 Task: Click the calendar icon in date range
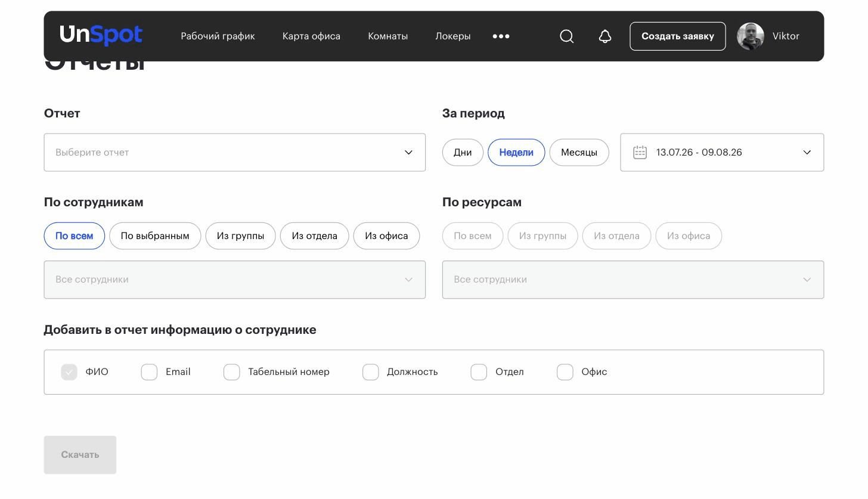[640, 152]
